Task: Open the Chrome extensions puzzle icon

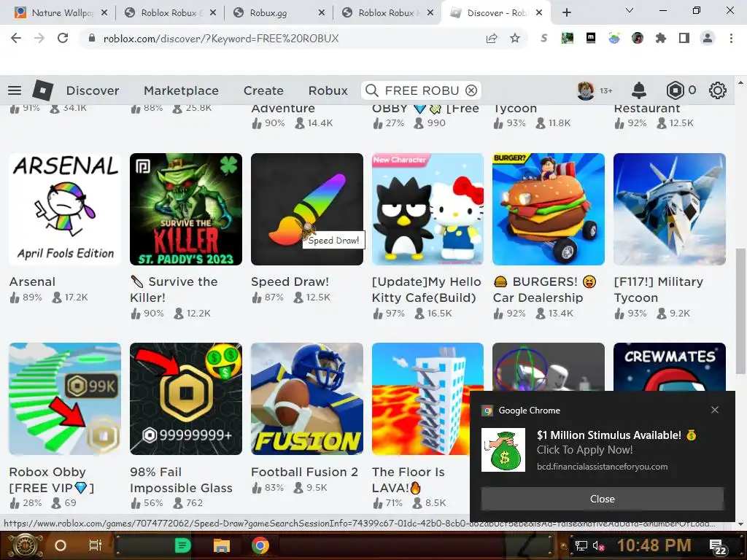Action: 661,39
